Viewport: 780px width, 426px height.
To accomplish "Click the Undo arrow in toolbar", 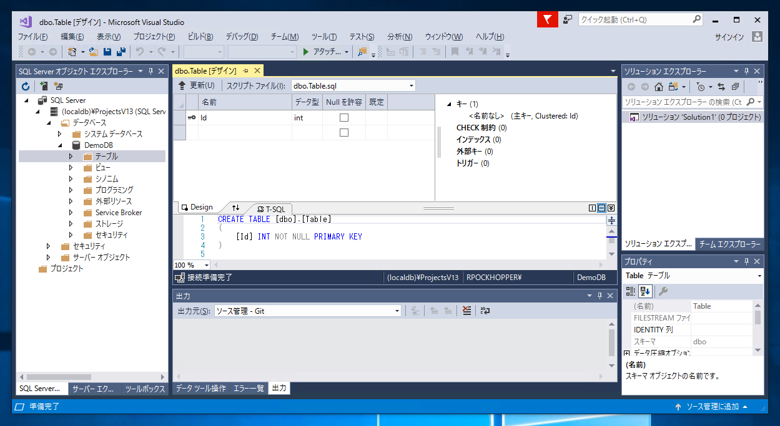I will pos(140,51).
